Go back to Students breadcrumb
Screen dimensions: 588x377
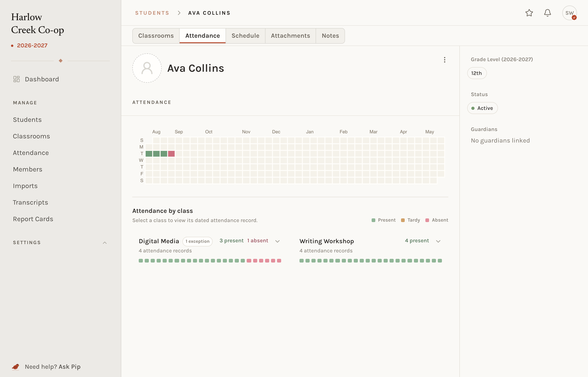pos(152,13)
